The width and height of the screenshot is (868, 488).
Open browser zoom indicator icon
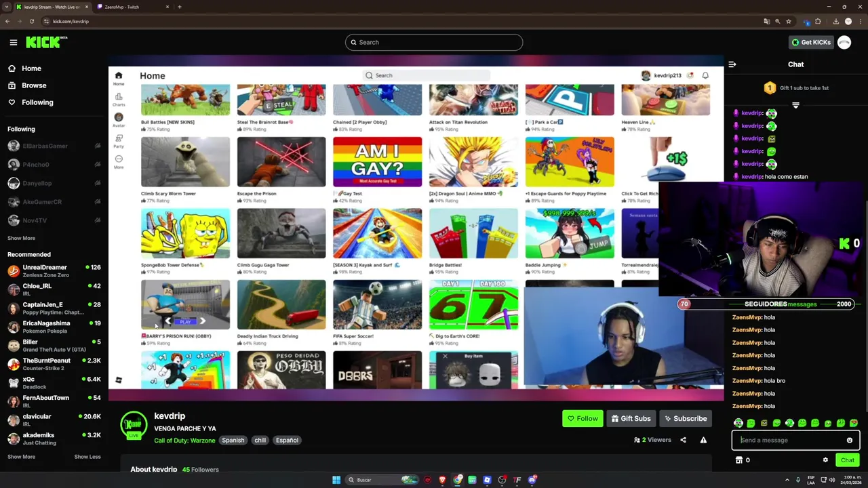(778, 21)
